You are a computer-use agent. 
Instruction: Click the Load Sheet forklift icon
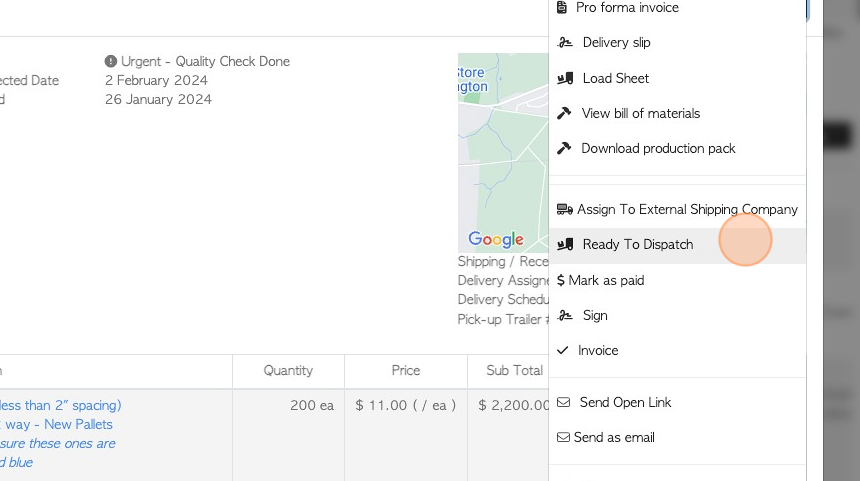click(565, 78)
